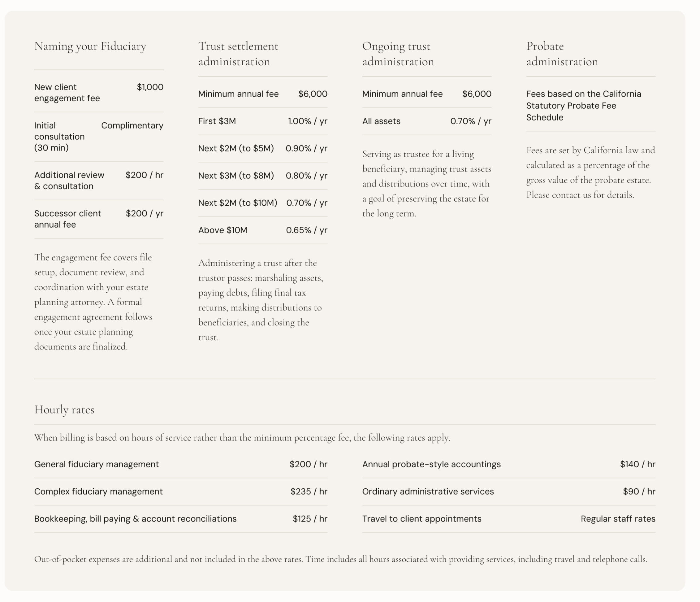The height and width of the screenshot is (602, 700).
Task: Select the Next $2M (to $5M) row
Action: coord(263,148)
